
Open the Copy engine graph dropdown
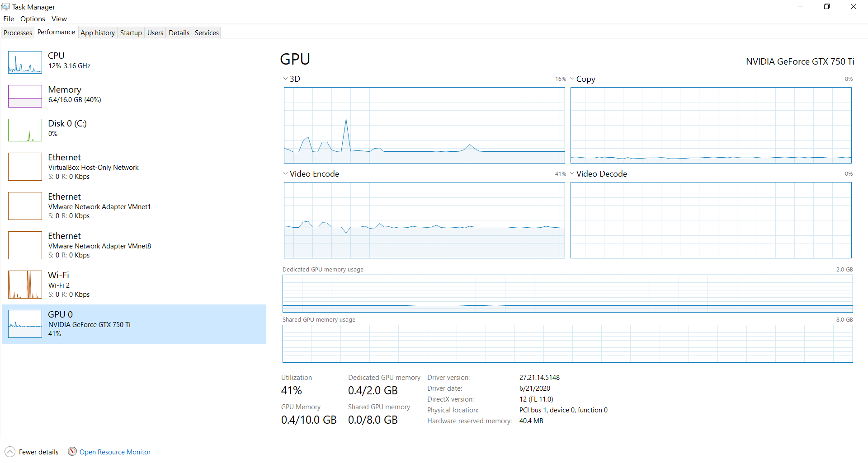pos(572,79)
